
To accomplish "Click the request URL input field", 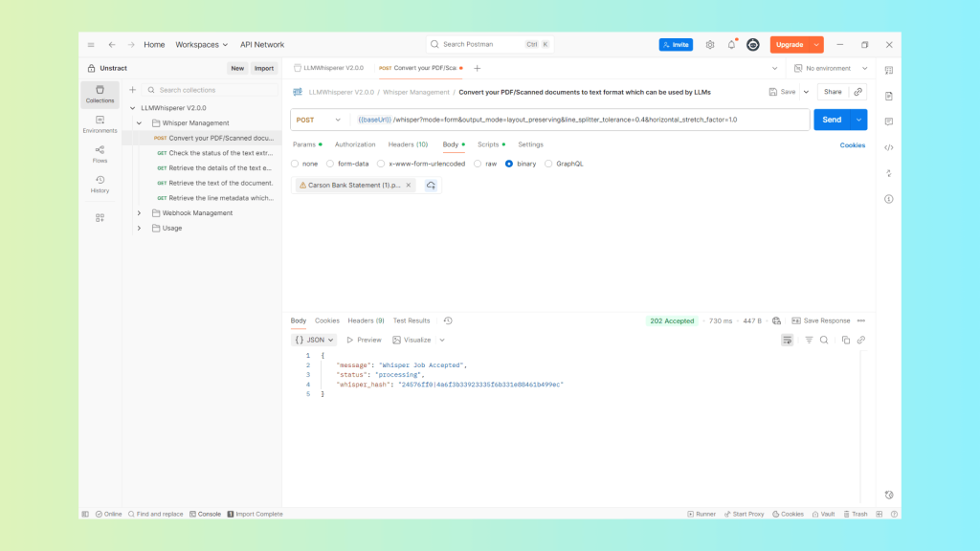I will 574,120.
